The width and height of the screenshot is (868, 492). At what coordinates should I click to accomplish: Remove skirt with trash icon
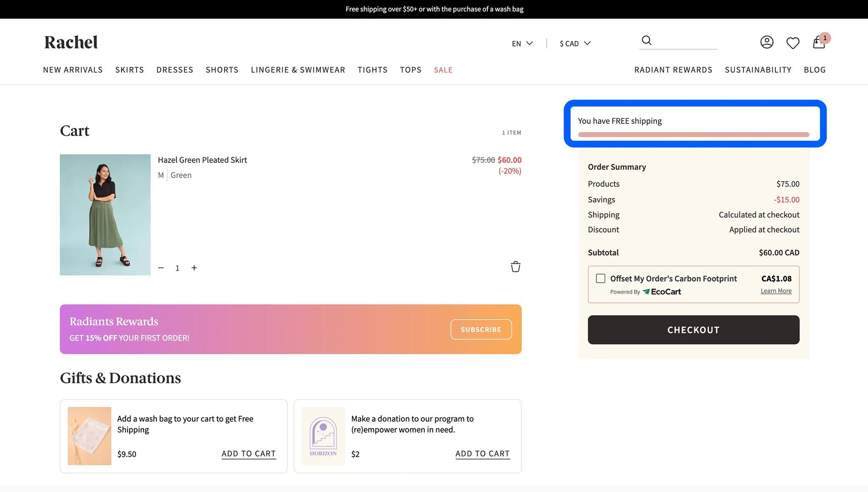[515, 267]
